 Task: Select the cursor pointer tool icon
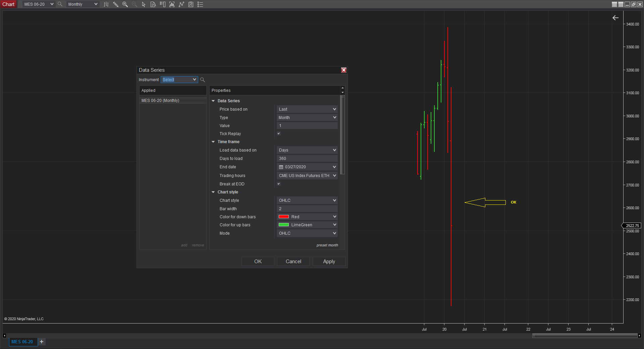coord(144,4)
